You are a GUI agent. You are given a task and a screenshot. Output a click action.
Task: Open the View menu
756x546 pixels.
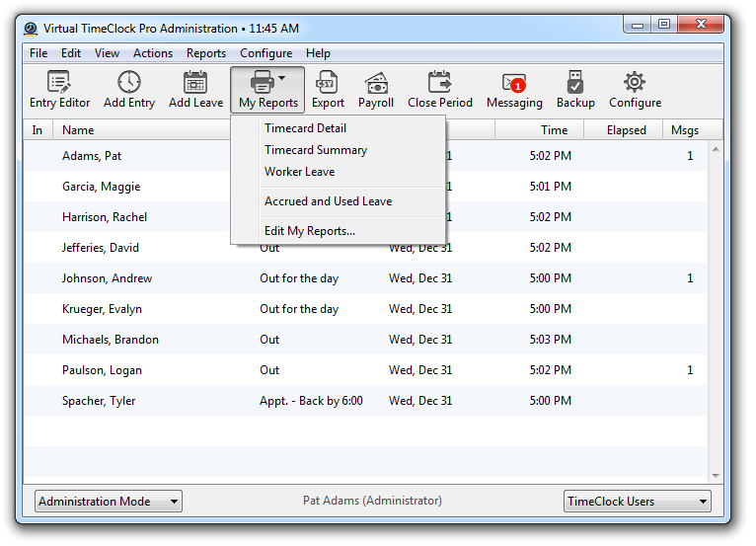(x=107, y=53)
